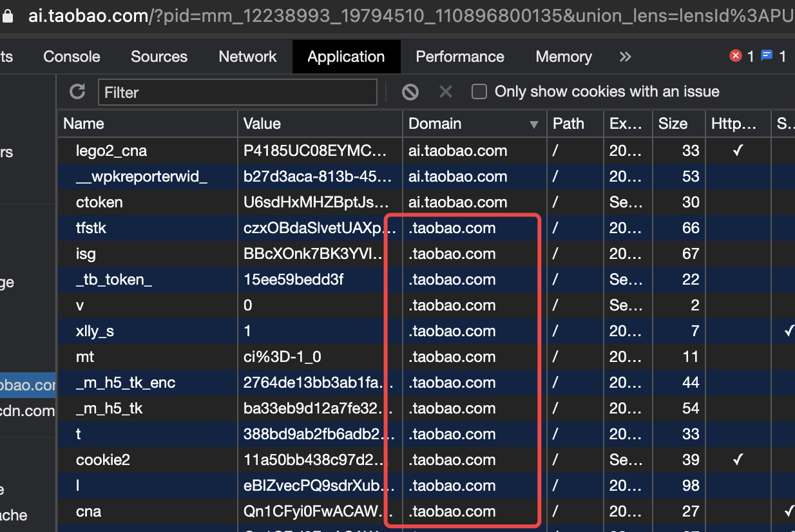
Task: Select the ctoken cookie name
Action: click(99, 202)
